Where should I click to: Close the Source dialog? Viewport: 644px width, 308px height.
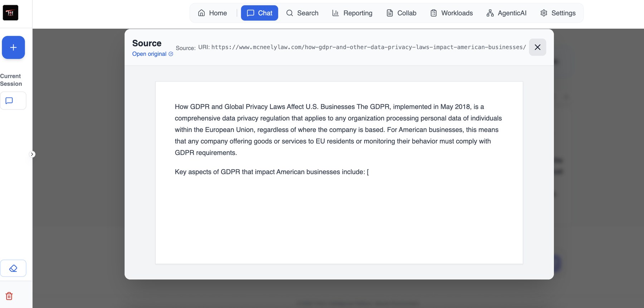point(537,47)
